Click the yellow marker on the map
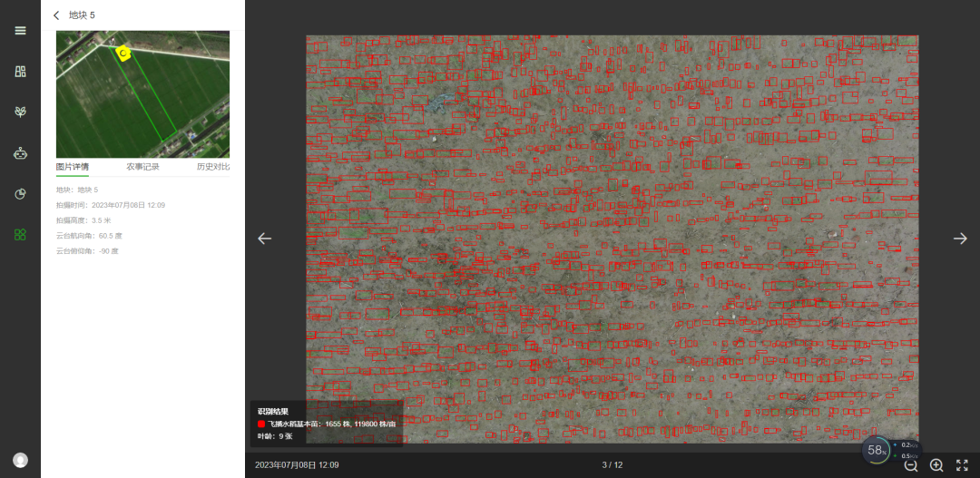980x478 pixels. [x=123, y=53]
